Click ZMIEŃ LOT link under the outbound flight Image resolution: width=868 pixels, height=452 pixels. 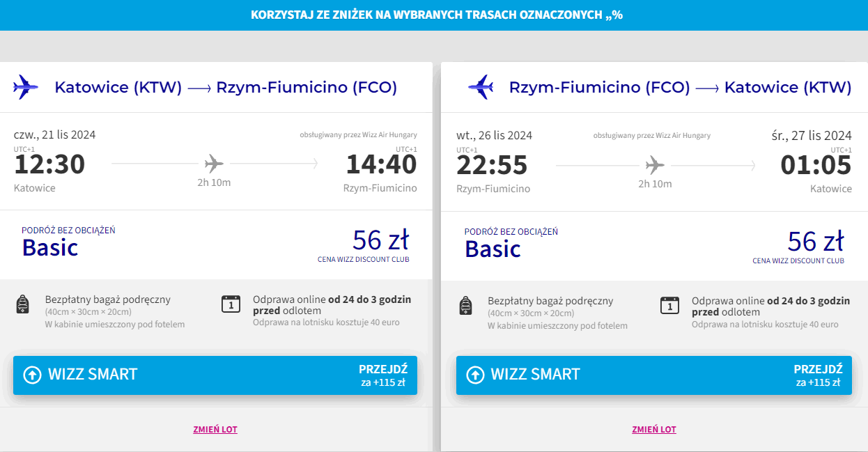pyautogui.click(x=215, y=430)
